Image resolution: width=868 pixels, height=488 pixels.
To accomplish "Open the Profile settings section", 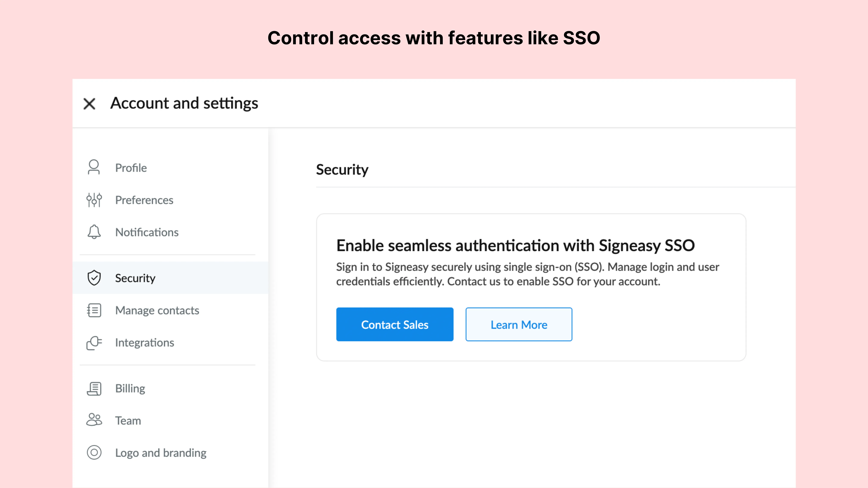I will 131,168.
